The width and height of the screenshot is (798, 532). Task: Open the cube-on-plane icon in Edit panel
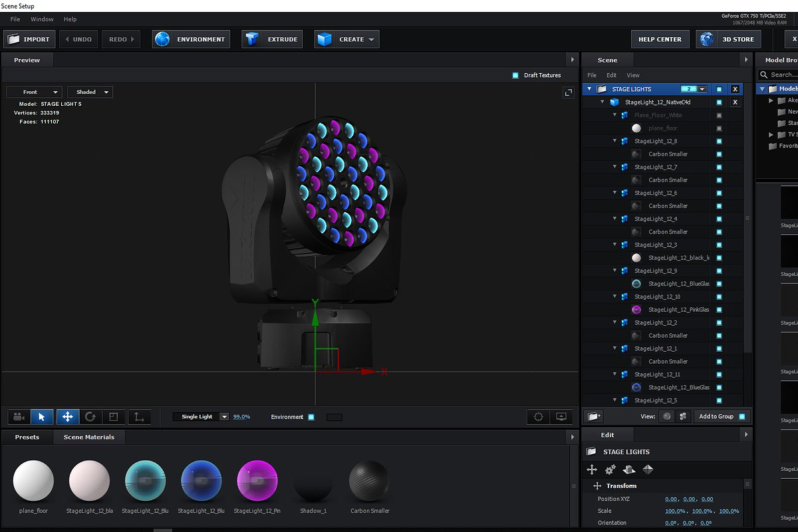coord(629,469)
